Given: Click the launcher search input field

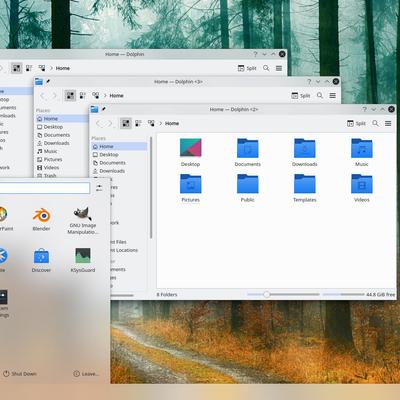Looking at the screenshot, I should point(45,188).
